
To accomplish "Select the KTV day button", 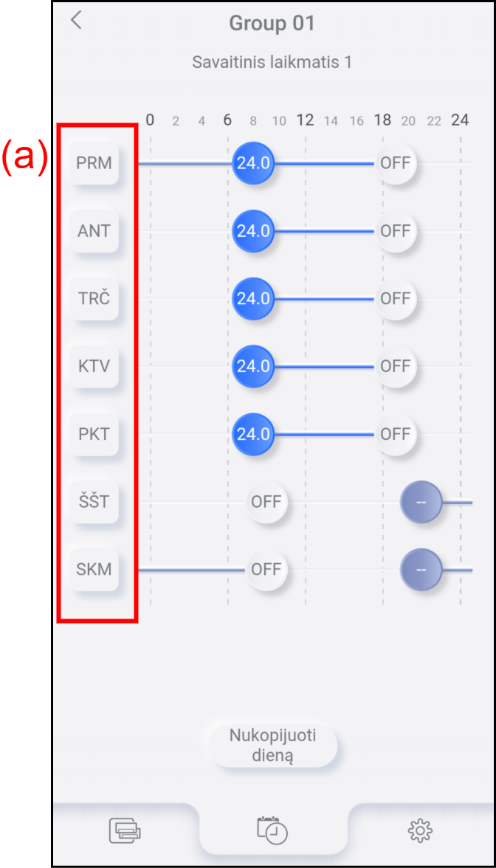I will point(94,366).
